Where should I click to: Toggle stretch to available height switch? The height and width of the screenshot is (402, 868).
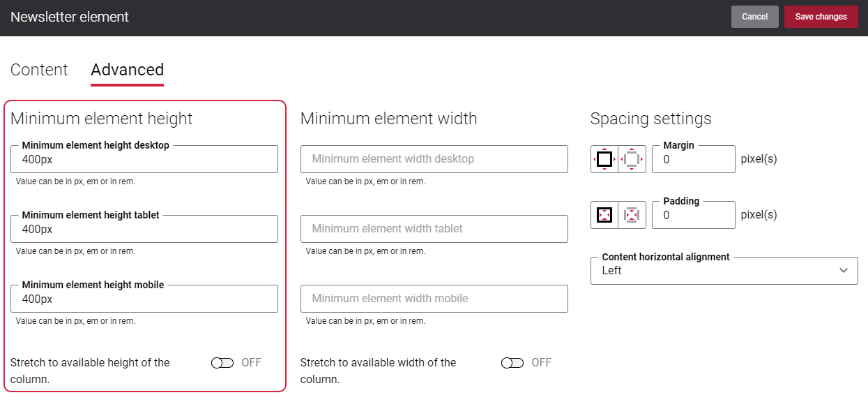(222, 363)
